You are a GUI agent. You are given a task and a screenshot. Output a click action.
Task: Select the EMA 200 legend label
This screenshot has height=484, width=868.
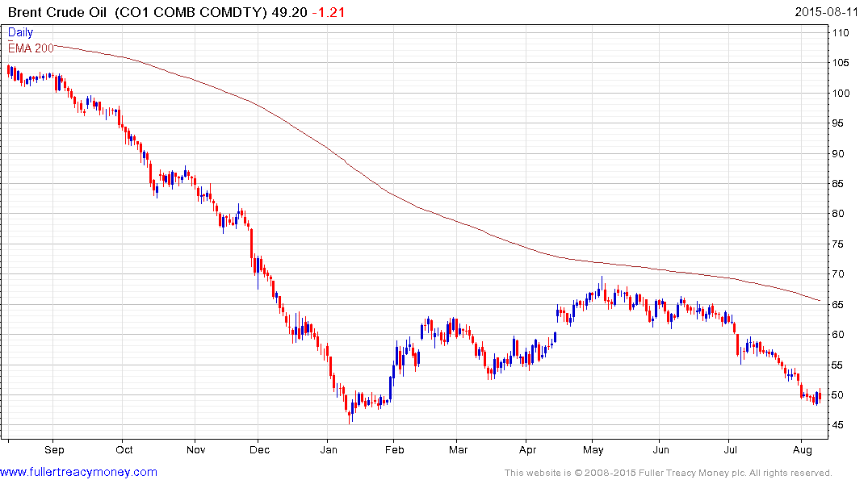31,48
